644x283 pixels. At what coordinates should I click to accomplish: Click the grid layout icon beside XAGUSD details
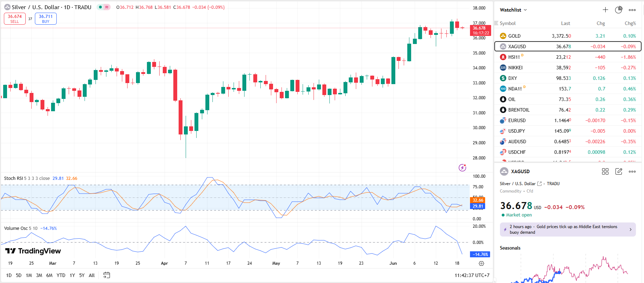(605, 171)
